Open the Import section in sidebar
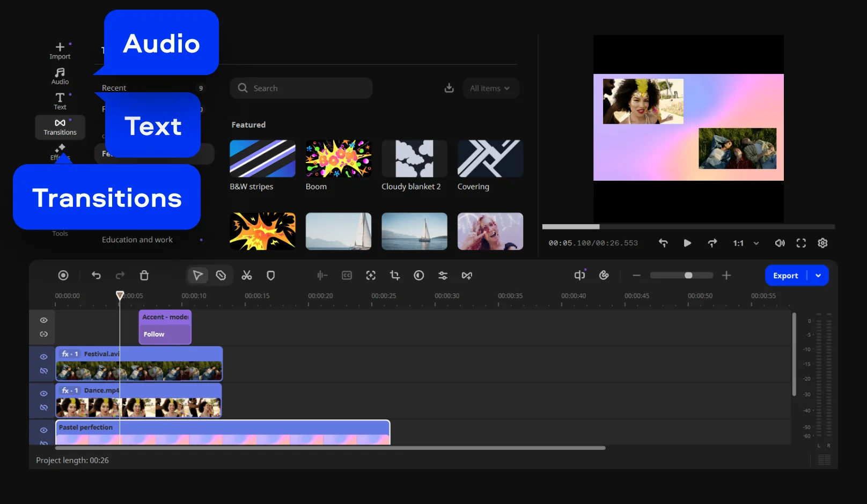This screenshot has height=504, width=867. point(60,51)
